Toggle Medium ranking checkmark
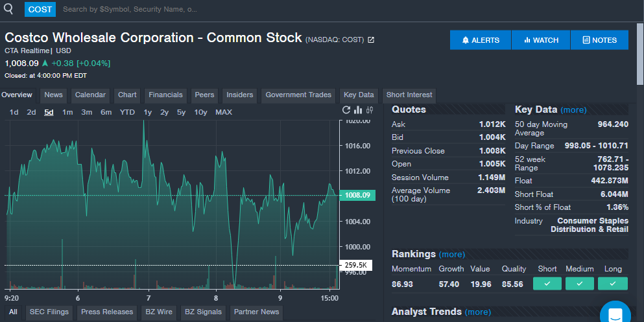This screenshot has height=322, width=644. (x=580, y=283)
